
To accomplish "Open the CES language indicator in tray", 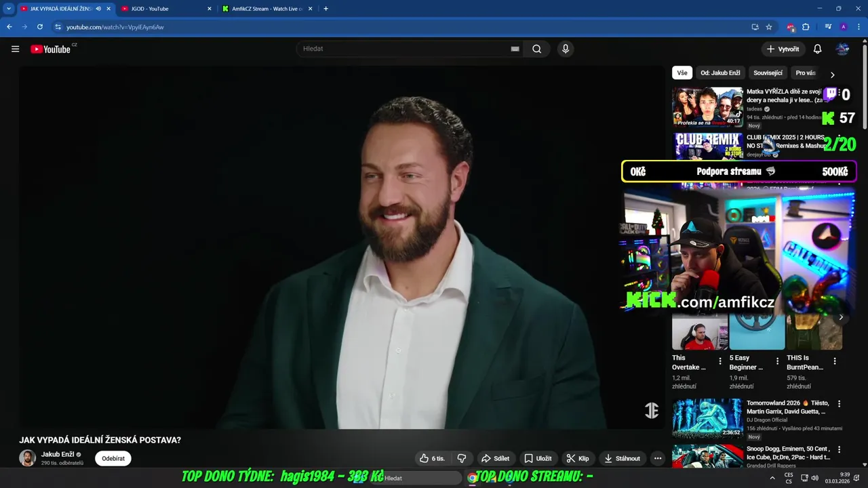I will pos(789,478).
